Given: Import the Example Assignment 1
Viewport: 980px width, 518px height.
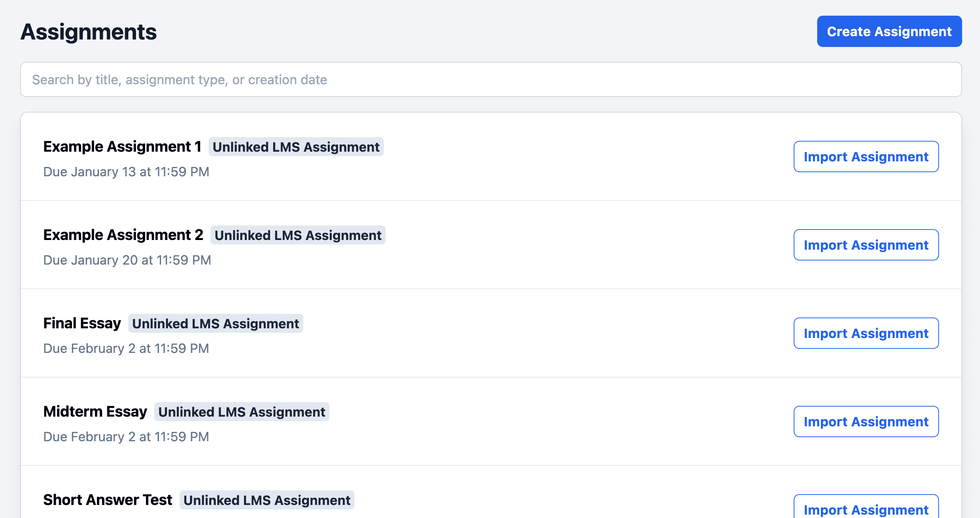Looking at the screenshot, I should pyautogui.click(x=866, y=157).
